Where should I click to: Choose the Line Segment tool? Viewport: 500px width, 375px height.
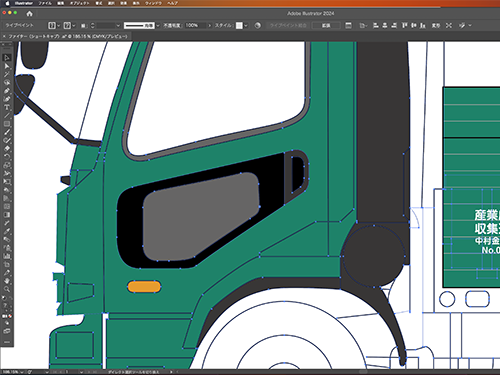(x=7, y=115)
